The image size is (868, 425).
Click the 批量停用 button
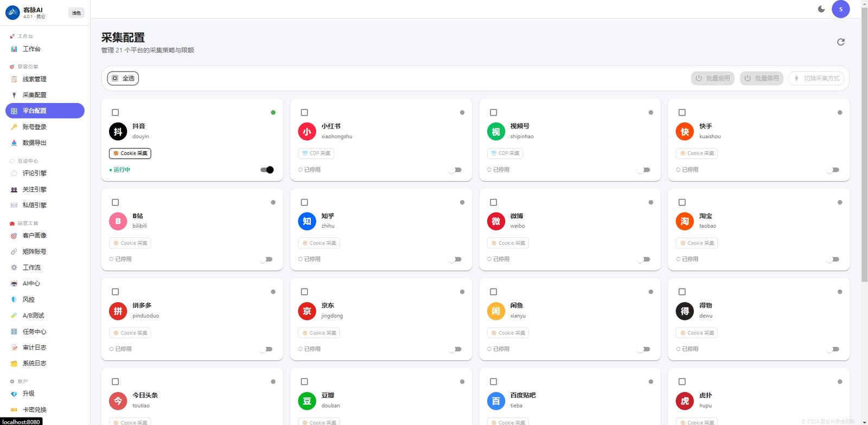click(x=762, y=79)
